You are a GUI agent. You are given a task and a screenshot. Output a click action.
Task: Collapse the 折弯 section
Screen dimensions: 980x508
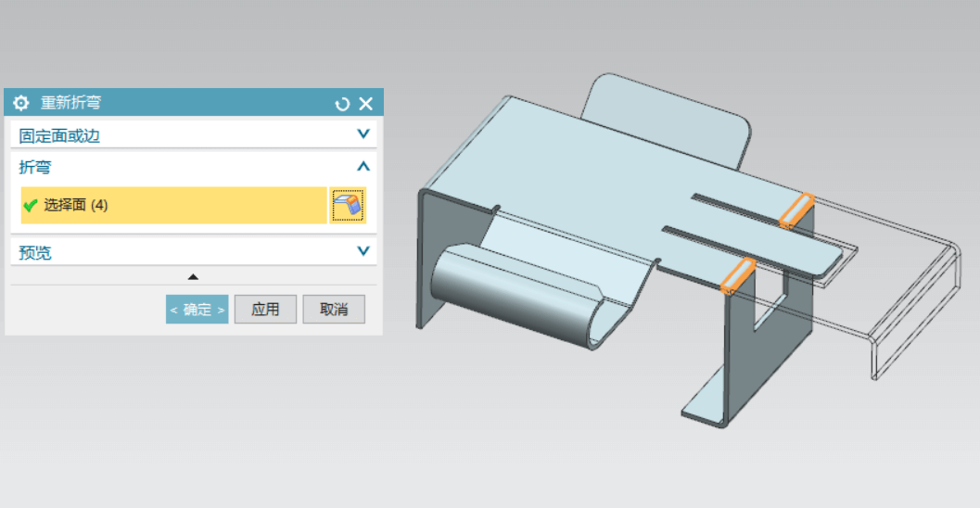363,167
